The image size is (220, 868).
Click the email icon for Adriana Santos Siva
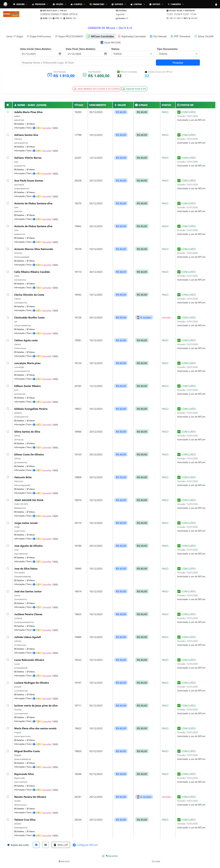(x=38, y=151)
